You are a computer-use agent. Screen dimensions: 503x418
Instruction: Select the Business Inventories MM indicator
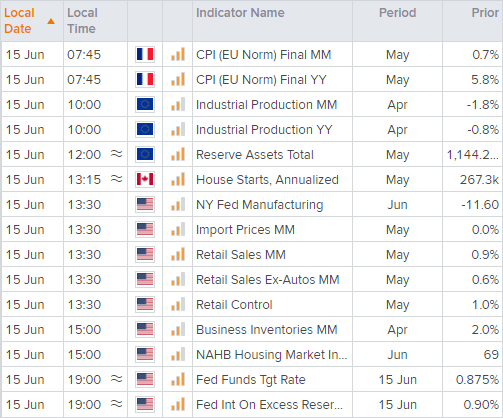pos(267,330)
